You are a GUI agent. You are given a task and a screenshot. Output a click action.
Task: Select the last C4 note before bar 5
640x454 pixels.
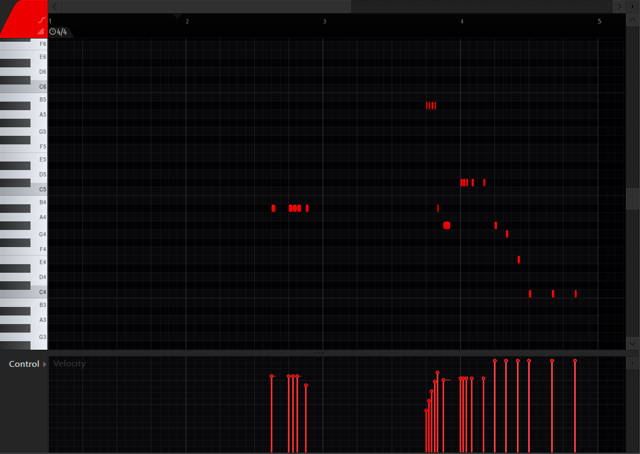click(x=576, y=294)
